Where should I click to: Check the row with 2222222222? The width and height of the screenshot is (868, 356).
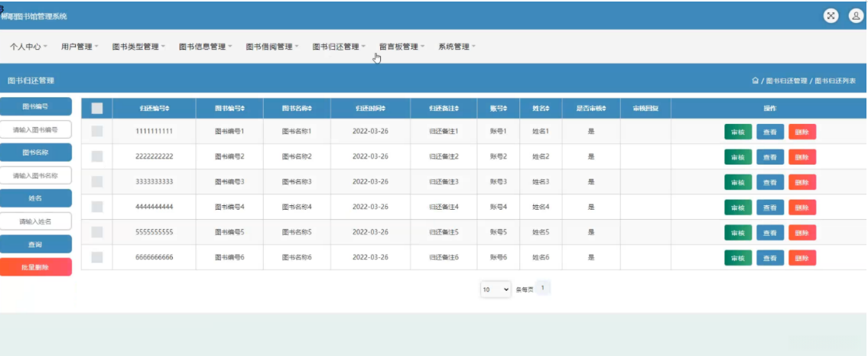click(97, 156)
